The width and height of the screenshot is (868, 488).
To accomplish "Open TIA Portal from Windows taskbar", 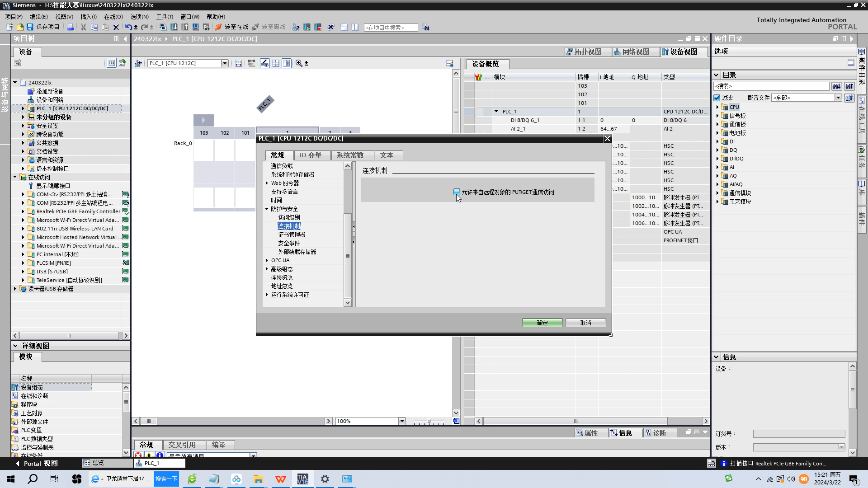I will 302,479.
